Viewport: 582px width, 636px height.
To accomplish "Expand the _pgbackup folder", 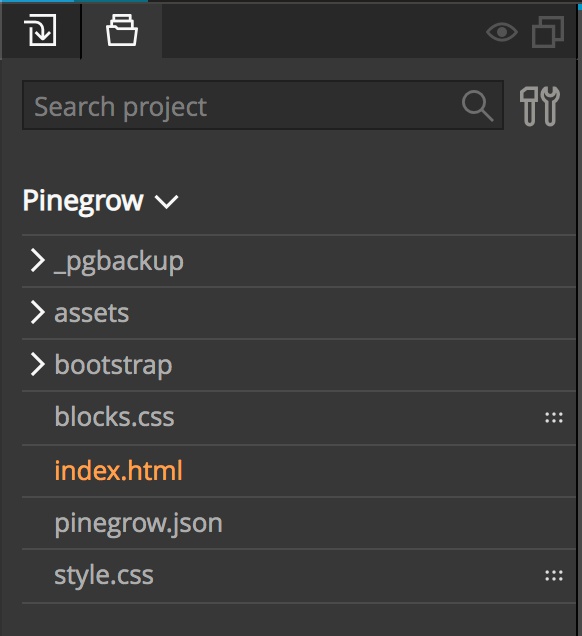I will click(x=38, y=261).
